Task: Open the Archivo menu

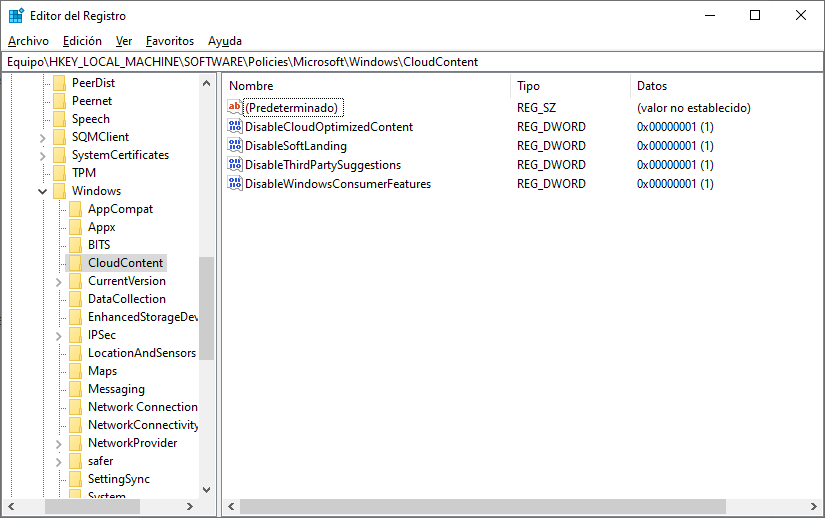Action: (x=28, y=41)
